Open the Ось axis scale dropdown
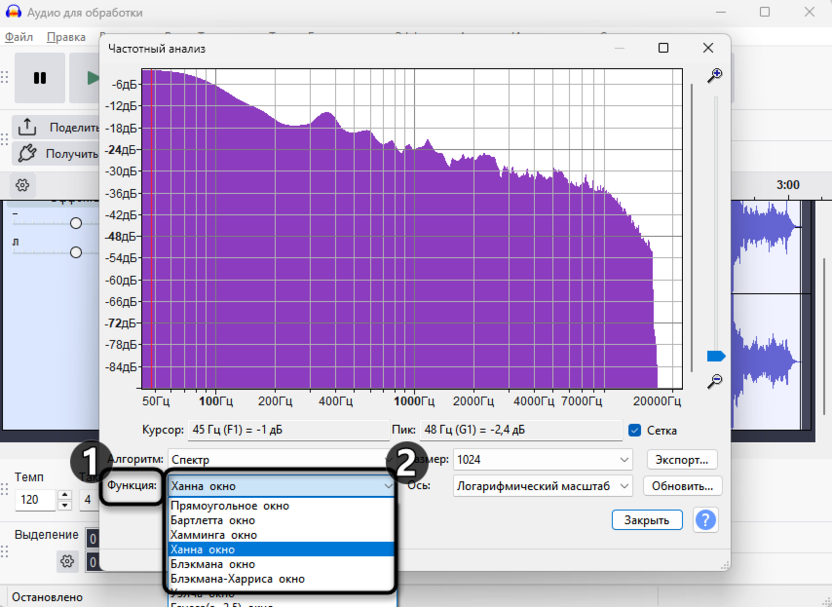The image size is (832, 607). (541, 486)
